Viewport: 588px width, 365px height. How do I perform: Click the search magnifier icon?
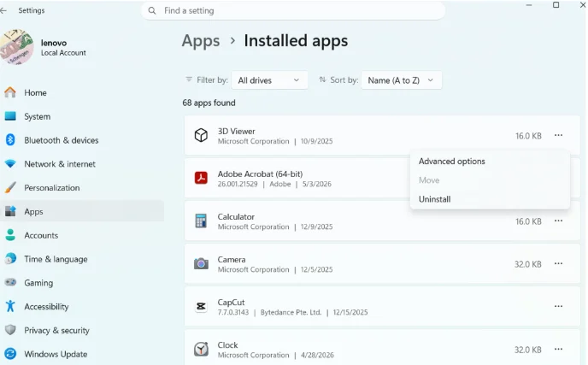point(152,10)
